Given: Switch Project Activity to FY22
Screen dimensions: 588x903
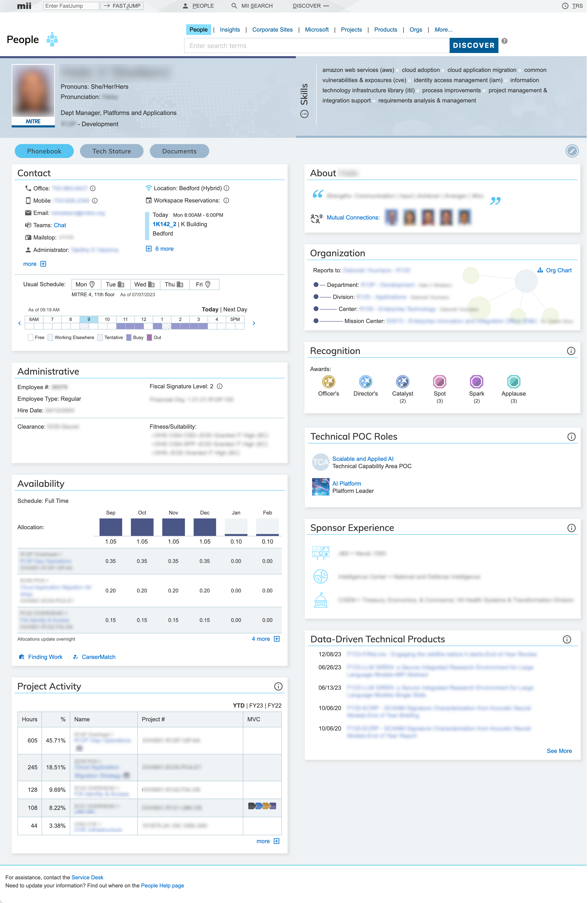Looking at the screenshot, I should coord(274,706).
